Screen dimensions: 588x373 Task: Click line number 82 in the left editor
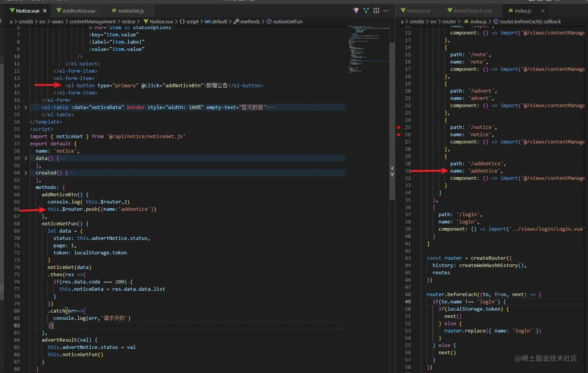[17, 326]
